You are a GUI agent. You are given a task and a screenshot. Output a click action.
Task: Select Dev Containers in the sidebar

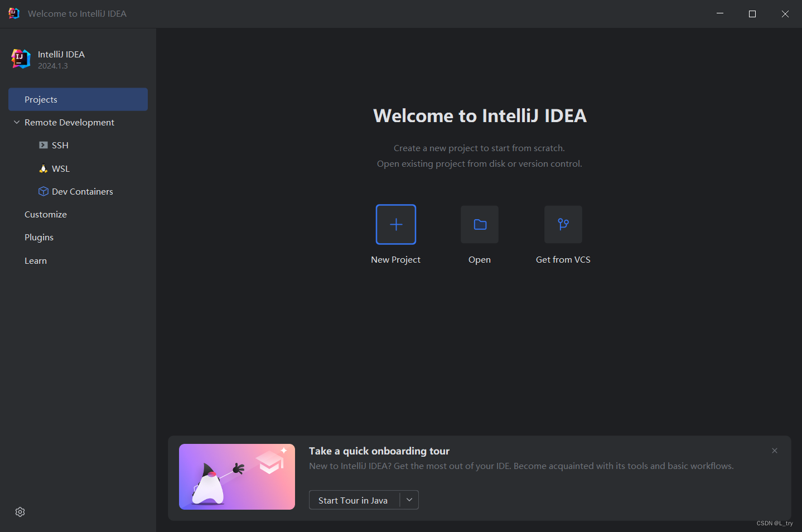[83, 191]
